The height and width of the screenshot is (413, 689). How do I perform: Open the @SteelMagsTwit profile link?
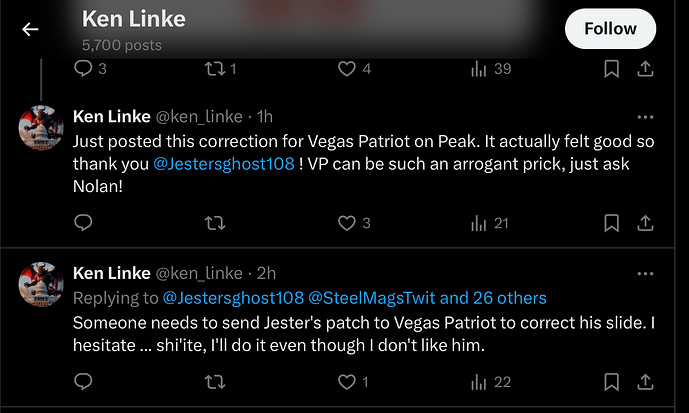pyautogui.click(x=372, y=298)
